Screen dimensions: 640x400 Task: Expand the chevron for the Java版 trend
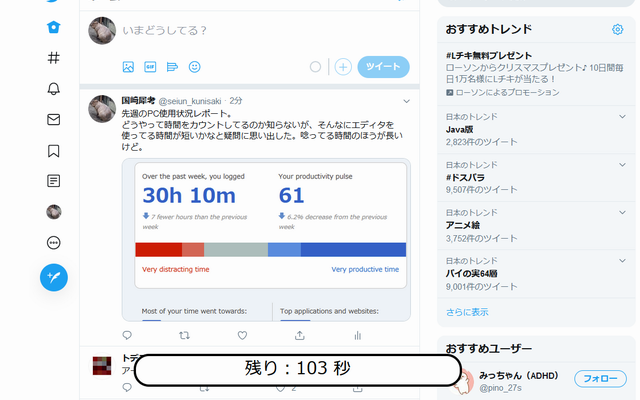click(622, 117)
